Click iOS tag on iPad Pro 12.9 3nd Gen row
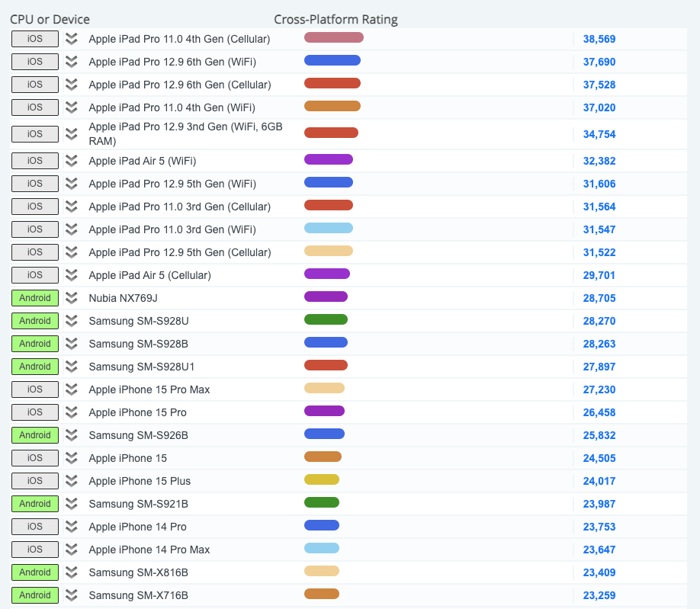 click(x=35, y=134)
